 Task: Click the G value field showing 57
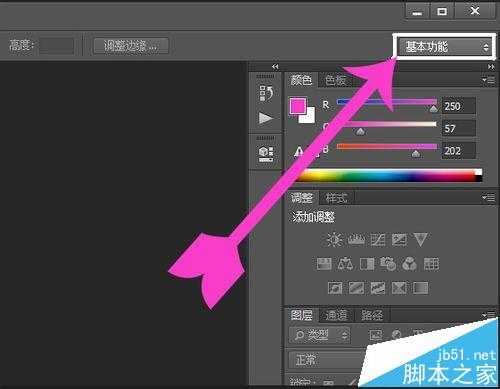(x=459, y=128)
